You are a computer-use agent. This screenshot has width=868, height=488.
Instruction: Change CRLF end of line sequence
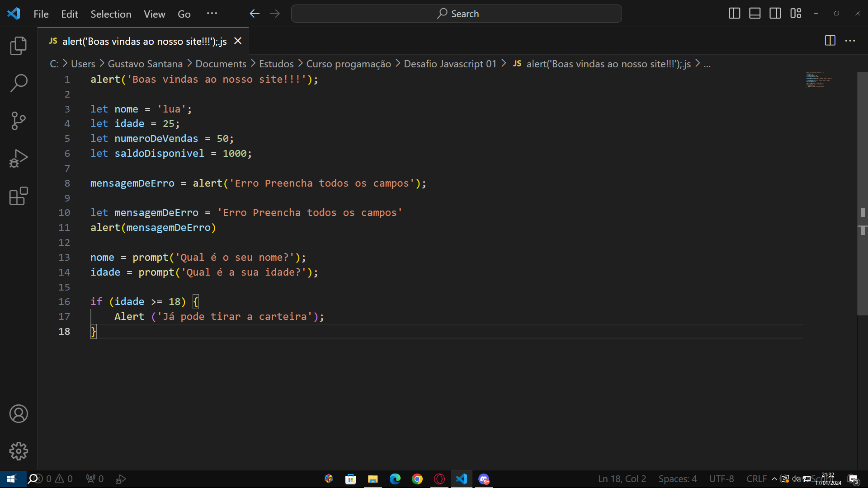[x=756, y=479]
